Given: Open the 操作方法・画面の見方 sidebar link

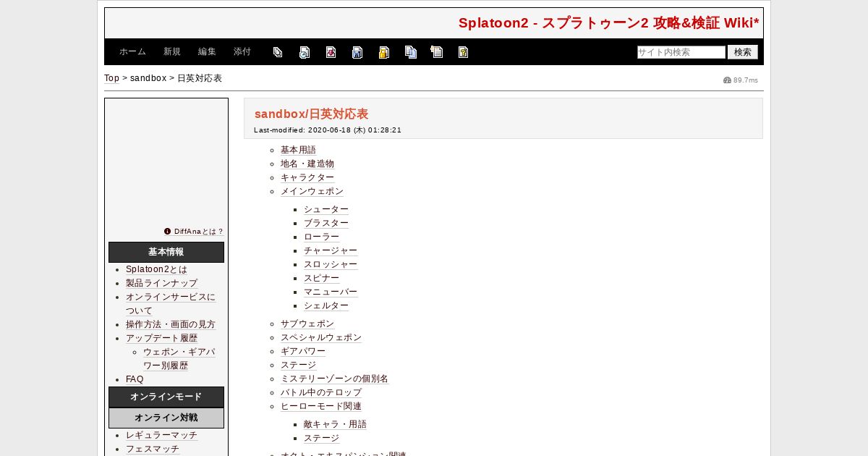Looking at the screenshot, I should (x=171, y=324).
